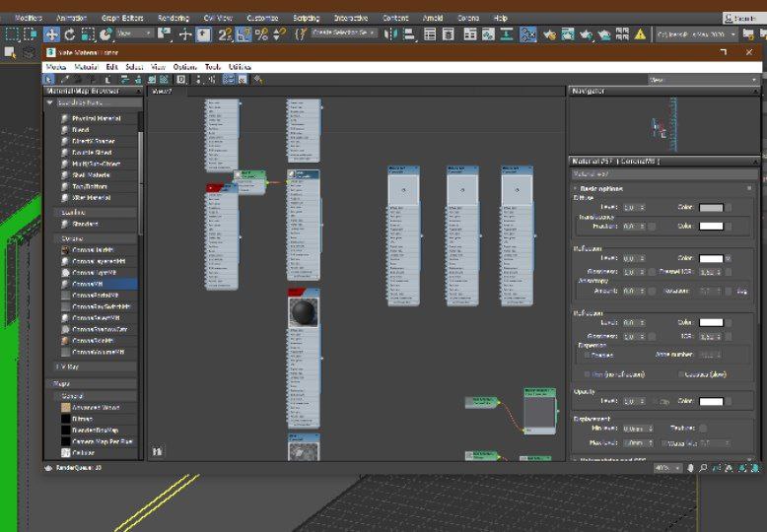
Task: Click the CoronaMtl material icon in browser
Action: [x=66, y=284]
